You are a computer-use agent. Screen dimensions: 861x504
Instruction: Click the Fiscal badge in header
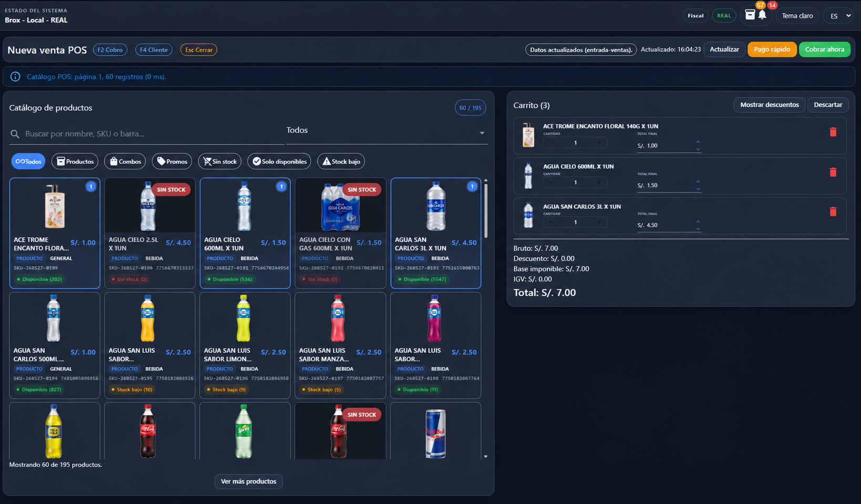tap(696, 16)
